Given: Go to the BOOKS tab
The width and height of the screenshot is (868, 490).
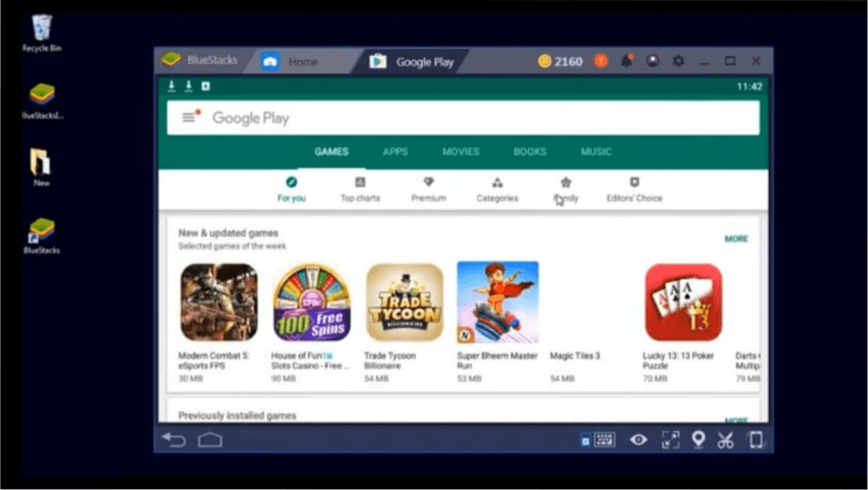Looking at the screenshot, I should [530, 151].
